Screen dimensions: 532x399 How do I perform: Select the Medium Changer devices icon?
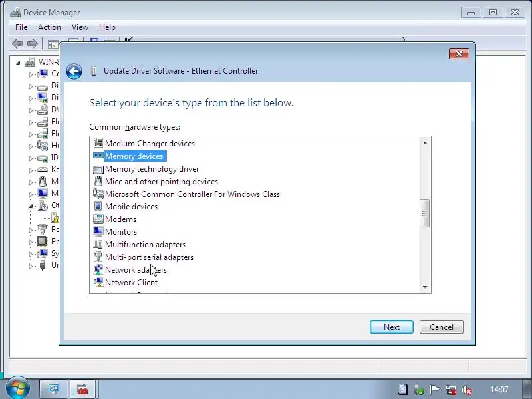(98, 143)
